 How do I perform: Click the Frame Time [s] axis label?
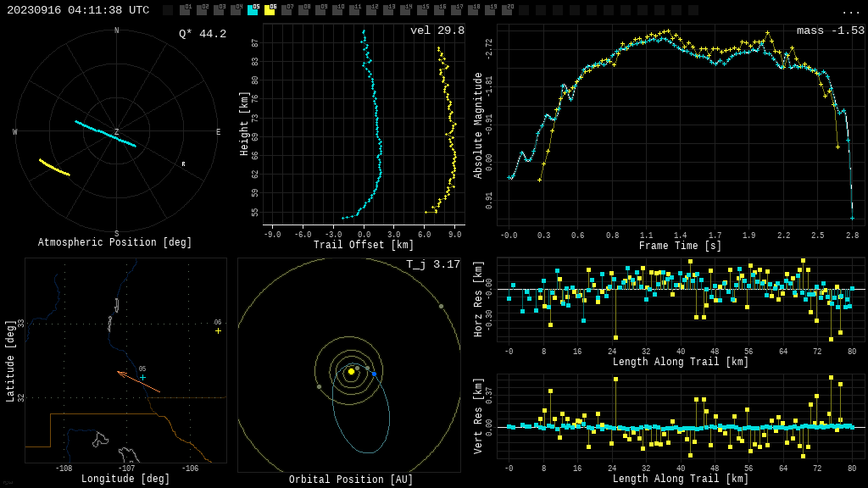(681, 246)
